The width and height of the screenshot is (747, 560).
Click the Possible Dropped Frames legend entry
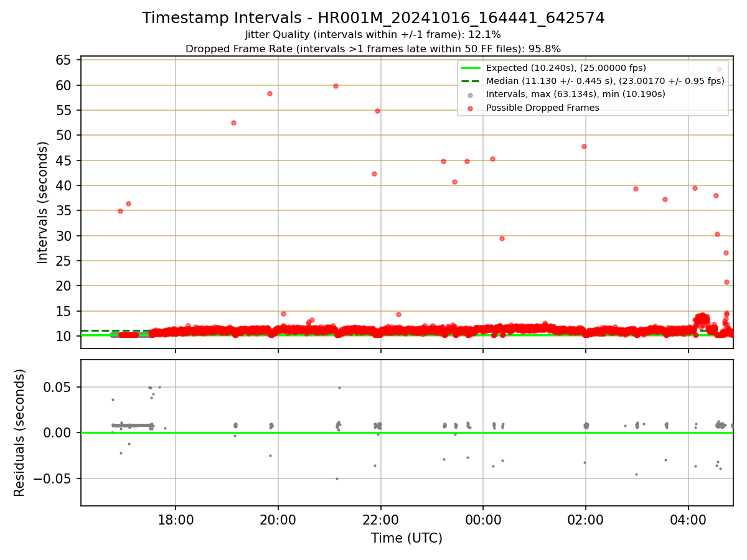pos(543,108)
